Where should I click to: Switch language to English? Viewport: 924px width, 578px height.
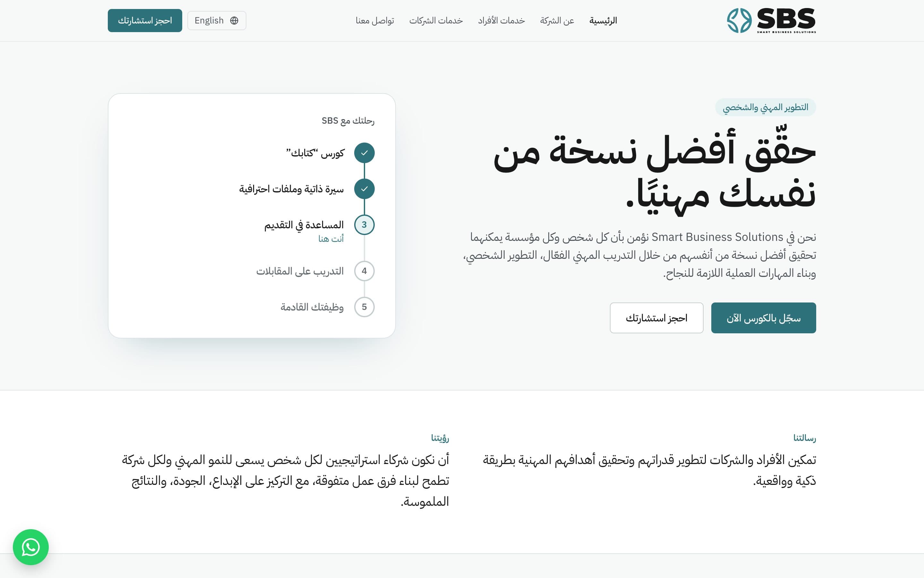(x=217, y=21)
